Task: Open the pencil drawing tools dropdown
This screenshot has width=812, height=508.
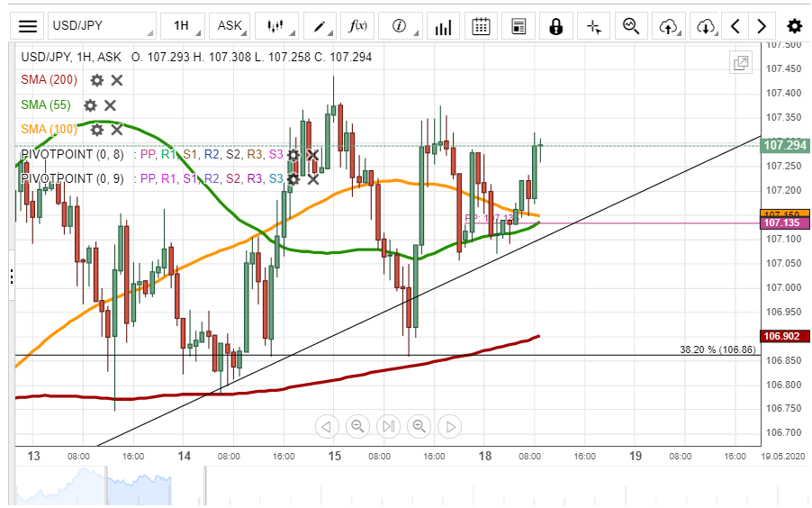Action: (x=320, y=26)
